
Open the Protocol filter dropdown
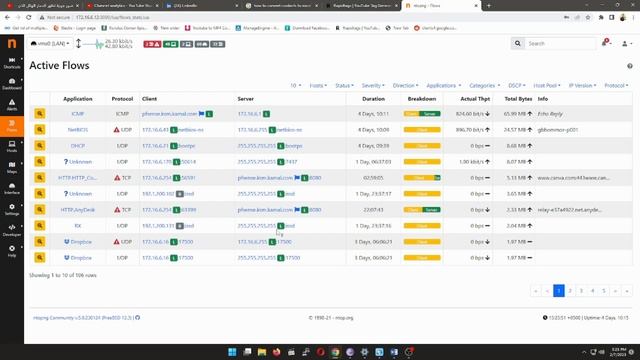[x=616, y=85]
